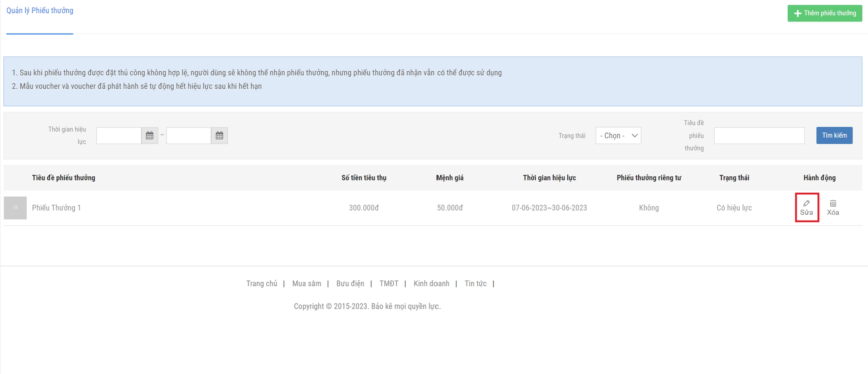Visit the Bưu điện footer link
Image resolution: width=868 pixels, height=374 pixels.
pyautogui.click(x=350, y=284)
